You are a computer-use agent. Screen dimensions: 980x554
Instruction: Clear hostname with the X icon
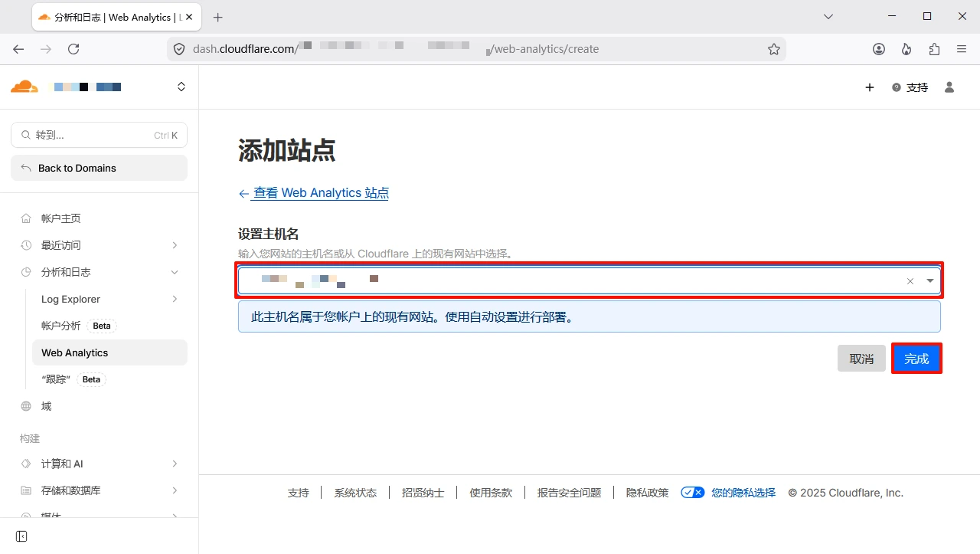tap(910, 281)
